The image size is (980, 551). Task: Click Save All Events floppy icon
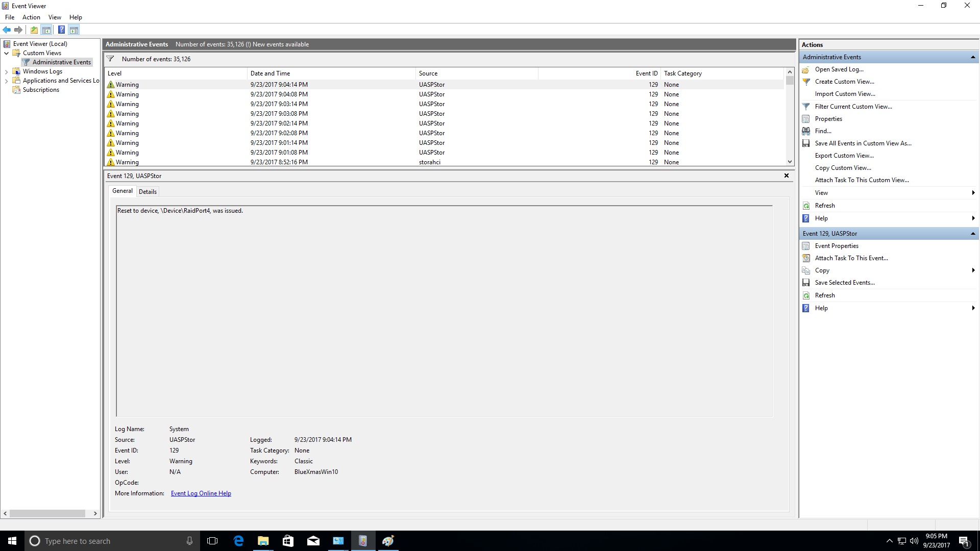[x=806, y=143]
